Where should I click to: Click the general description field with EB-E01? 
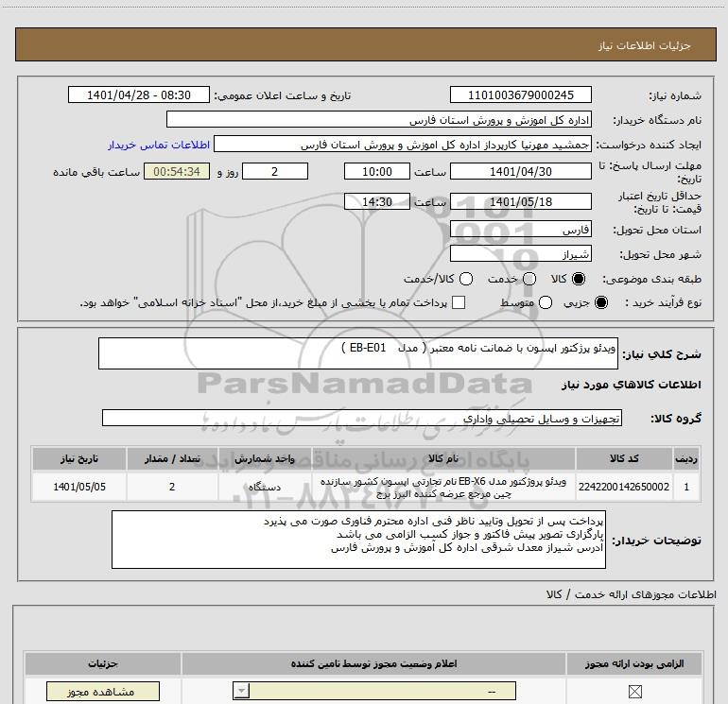[358, 353]
